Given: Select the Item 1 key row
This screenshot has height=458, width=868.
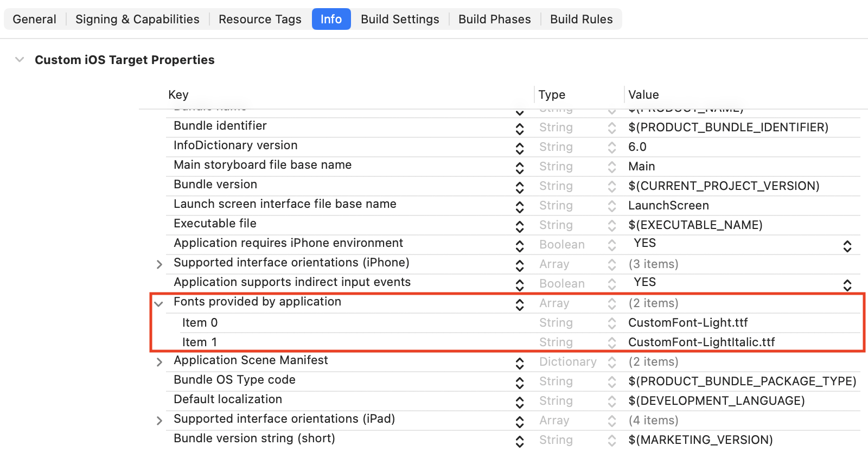Looking at the screenshot, I should coord(200,342).
